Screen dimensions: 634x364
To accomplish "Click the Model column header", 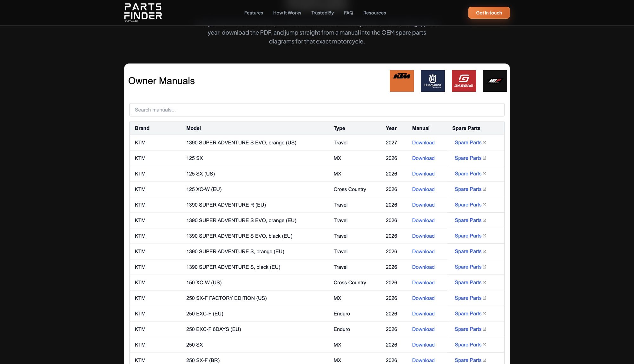I will click(194, 128).
